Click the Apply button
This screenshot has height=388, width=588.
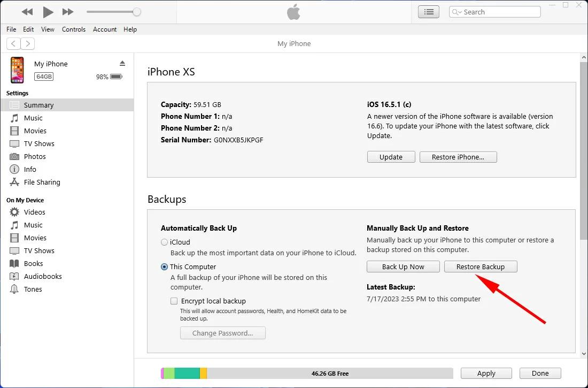pos(486,374)
